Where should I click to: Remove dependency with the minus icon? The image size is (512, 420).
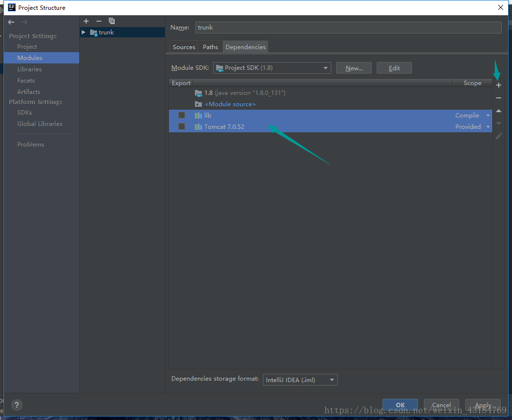pos(499,98)
